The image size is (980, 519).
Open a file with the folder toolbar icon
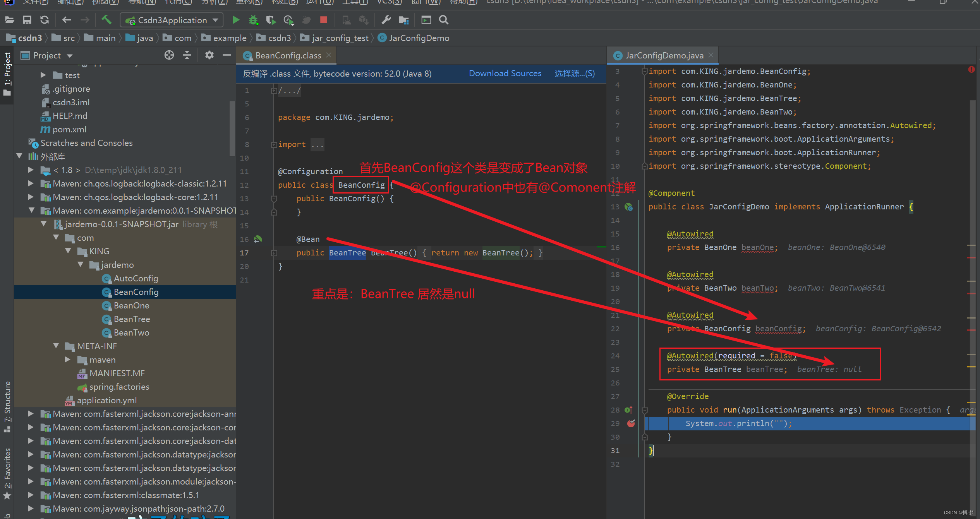[x=9, y=20]
